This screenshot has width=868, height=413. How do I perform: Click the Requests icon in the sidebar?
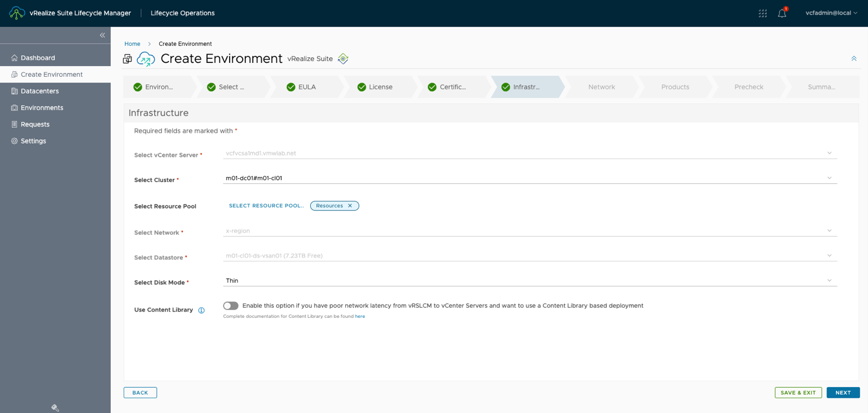tap(14, 125)
